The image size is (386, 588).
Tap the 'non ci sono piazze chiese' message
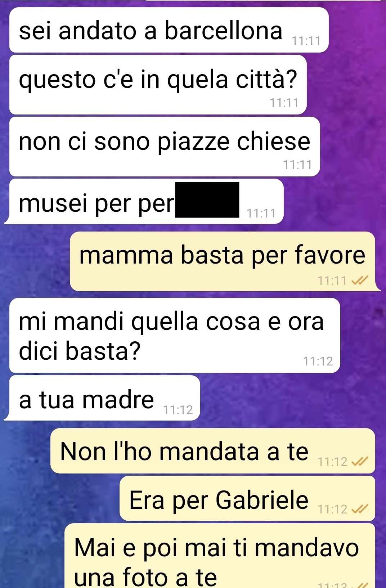pyautogui.click(x=165, y=147)
